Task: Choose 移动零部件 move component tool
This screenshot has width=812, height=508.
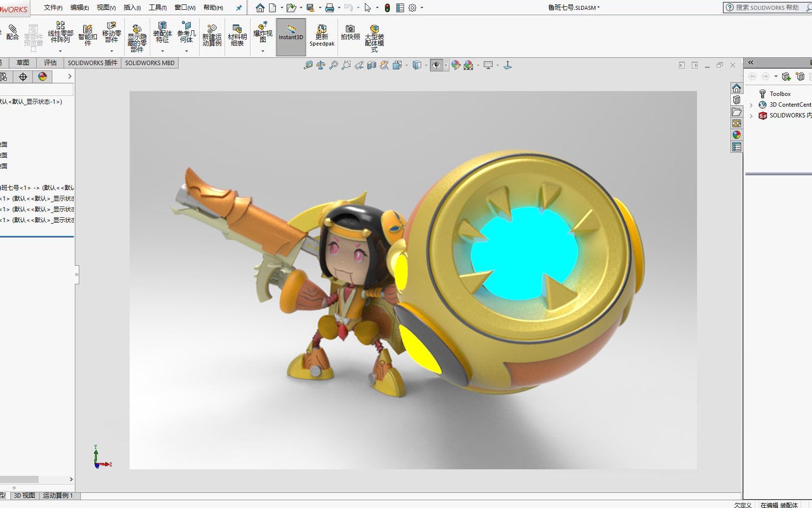Action: [x=112, y=32]
